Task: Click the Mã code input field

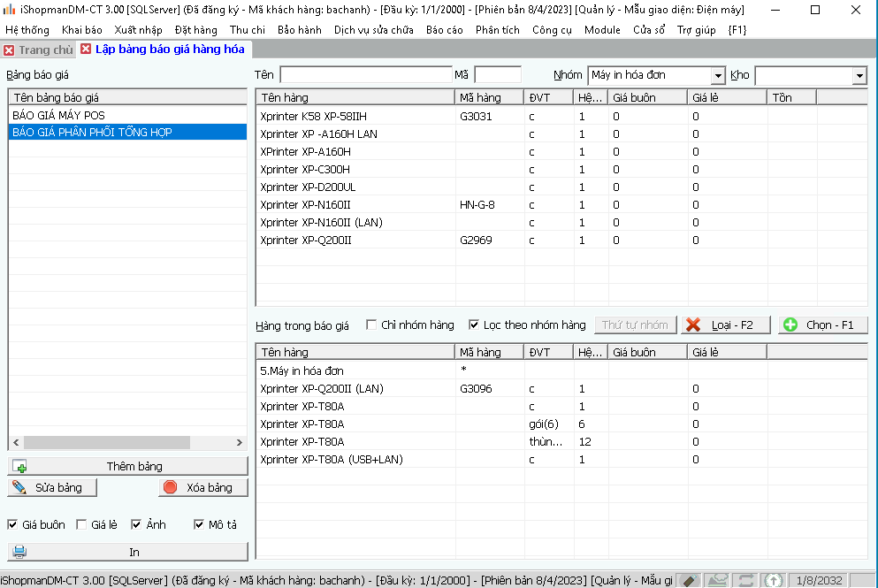Action: tap(498, 75)
